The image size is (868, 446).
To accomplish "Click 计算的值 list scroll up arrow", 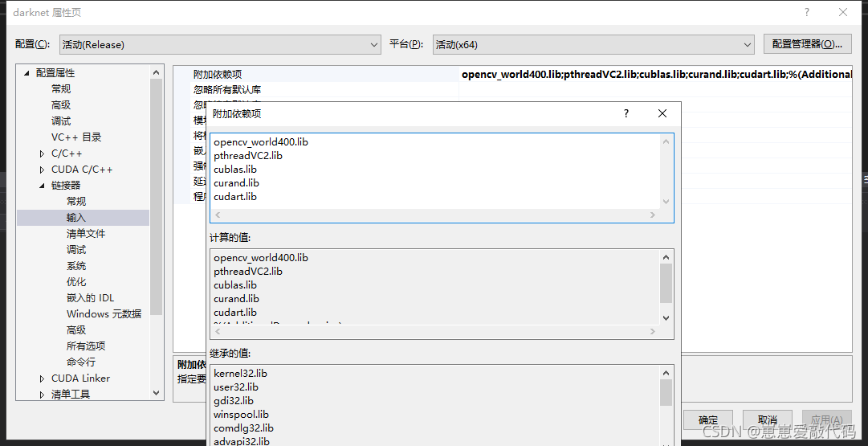I will pyautogui.click(x=666, y=256).
